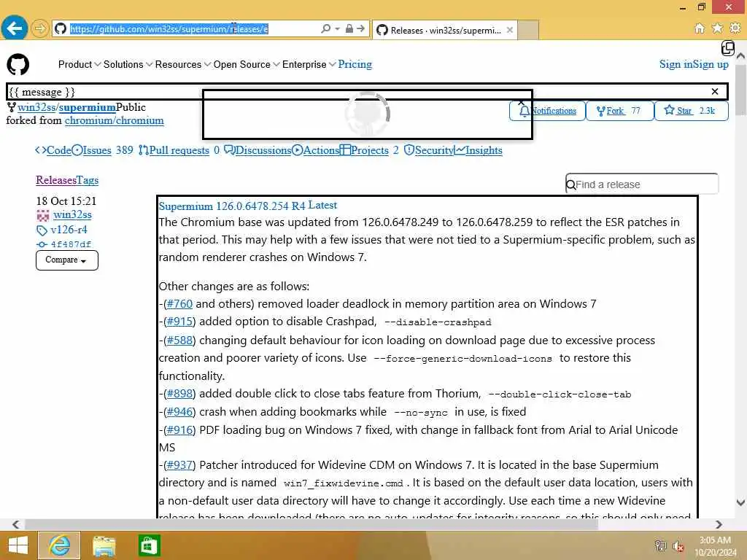The width and height of the screenshot is (747, 560).
Task: Click the browser Forward arrow button
Action: tap(40, 28)
